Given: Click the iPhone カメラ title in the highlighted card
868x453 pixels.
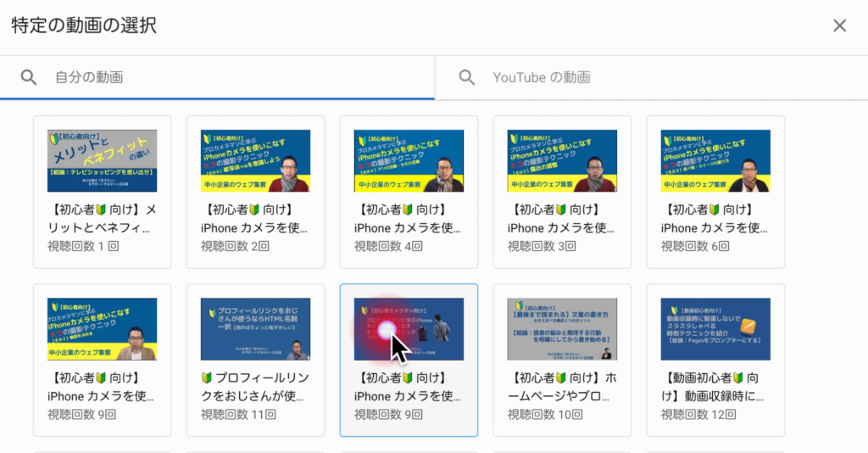Looking at the screenshot, I should pos(408,387).
